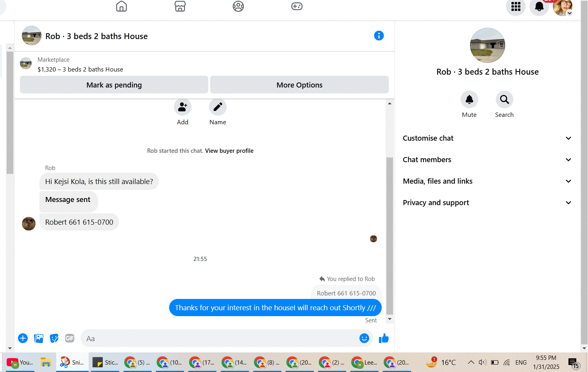Click the ENG language indicator

click(521, 362)
